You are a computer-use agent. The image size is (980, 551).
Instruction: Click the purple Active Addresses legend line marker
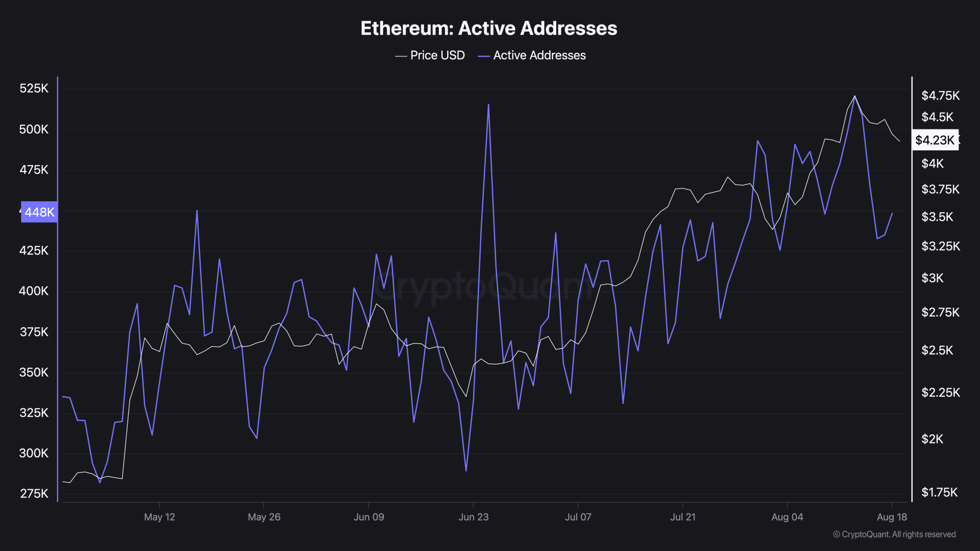tap(483, 55)
